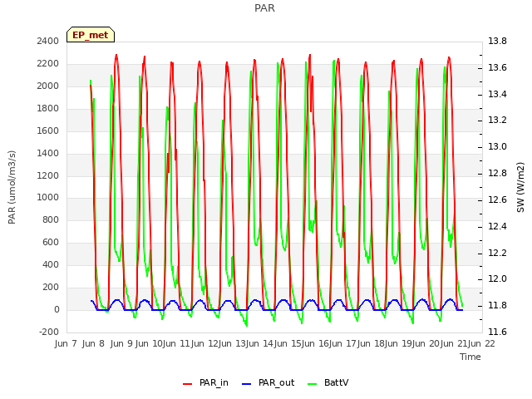532x399 pixels.
Task: Click the -200 left axis tick label
Action: click(x=49, y=332)
